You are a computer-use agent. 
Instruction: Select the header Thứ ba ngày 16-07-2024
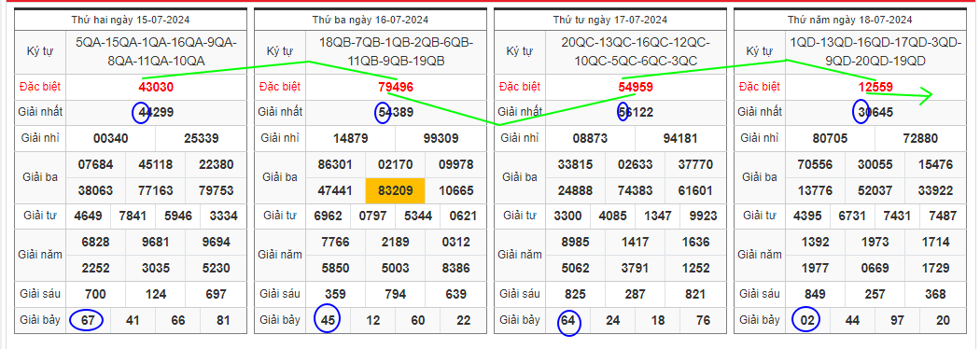click(x=370, y=20)
